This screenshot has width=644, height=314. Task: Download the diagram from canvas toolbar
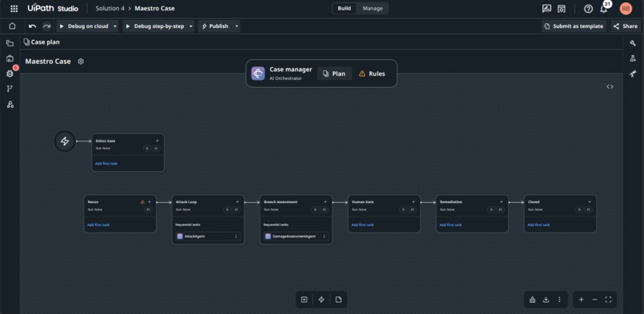tap(546, 300)
